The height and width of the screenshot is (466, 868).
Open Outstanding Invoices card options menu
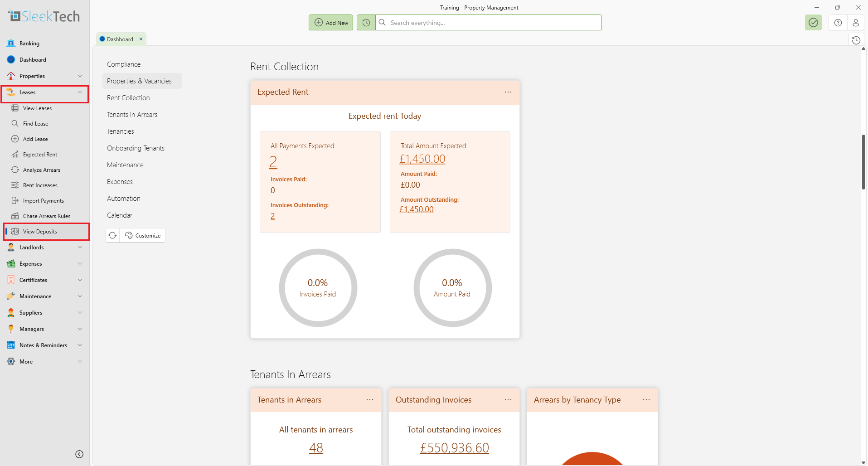(x=508, y=400)
